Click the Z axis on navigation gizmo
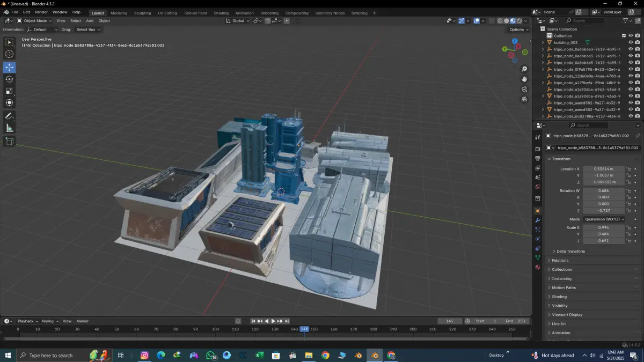This screenshot has width=644, height=362. pos(515,41)
